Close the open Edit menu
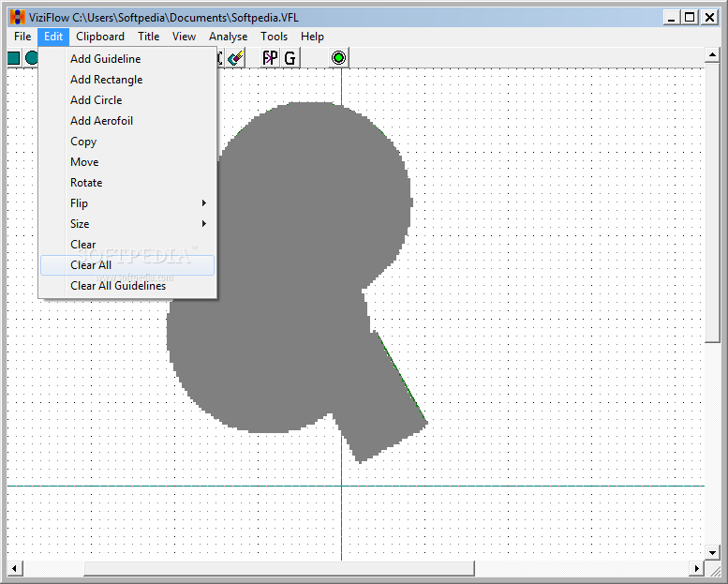This screenshot has width=728, height=584. [x=53, y=37]
